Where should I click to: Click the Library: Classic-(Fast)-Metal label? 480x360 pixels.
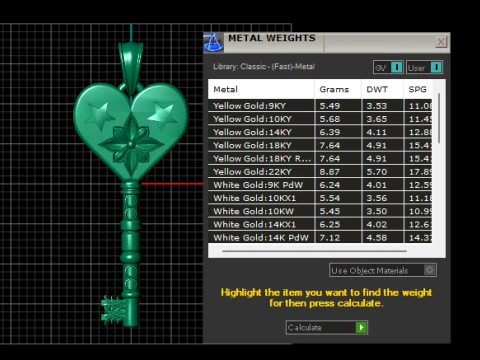click(x=264, y=66)
